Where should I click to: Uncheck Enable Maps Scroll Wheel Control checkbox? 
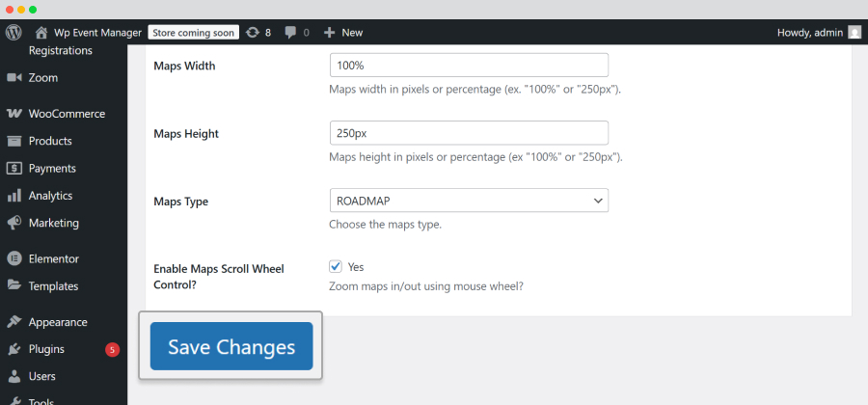point(336,267)
